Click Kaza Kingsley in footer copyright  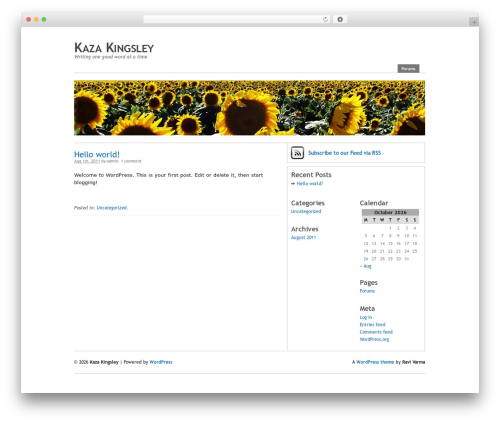pos(104,362)
